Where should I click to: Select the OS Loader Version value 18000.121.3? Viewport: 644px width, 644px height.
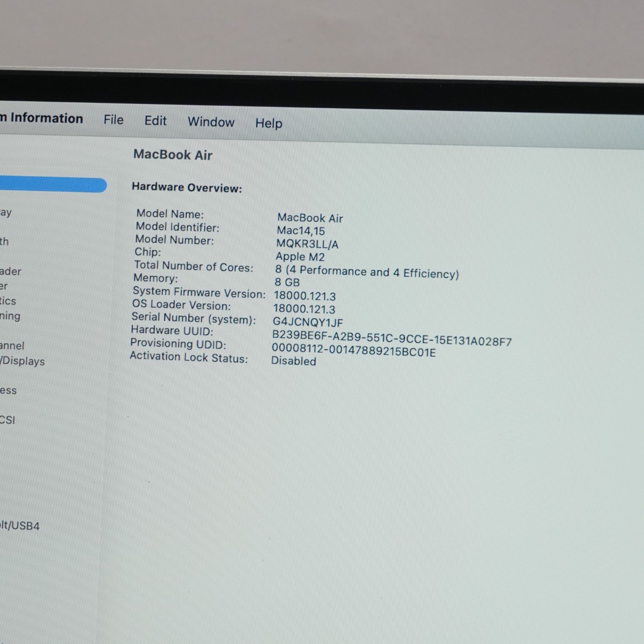(x=304, y=309)
